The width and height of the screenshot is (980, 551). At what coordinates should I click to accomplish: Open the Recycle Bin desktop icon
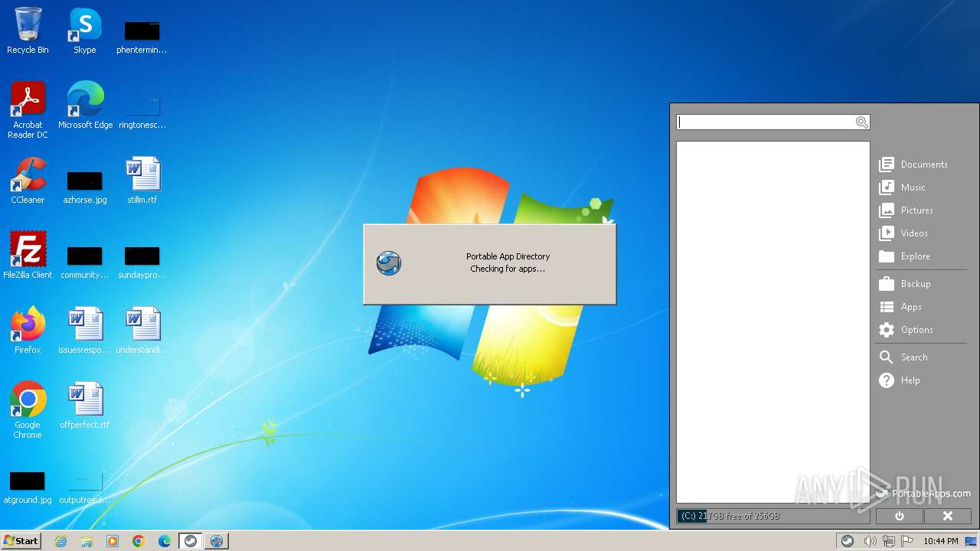click(x=28, y=31)
